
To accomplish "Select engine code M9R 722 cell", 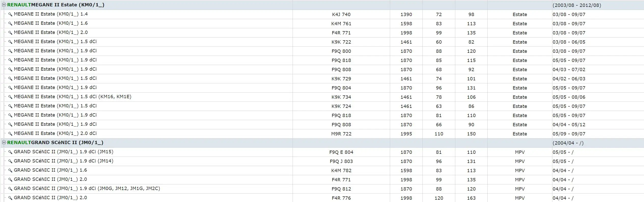I will tap(341, 134).
